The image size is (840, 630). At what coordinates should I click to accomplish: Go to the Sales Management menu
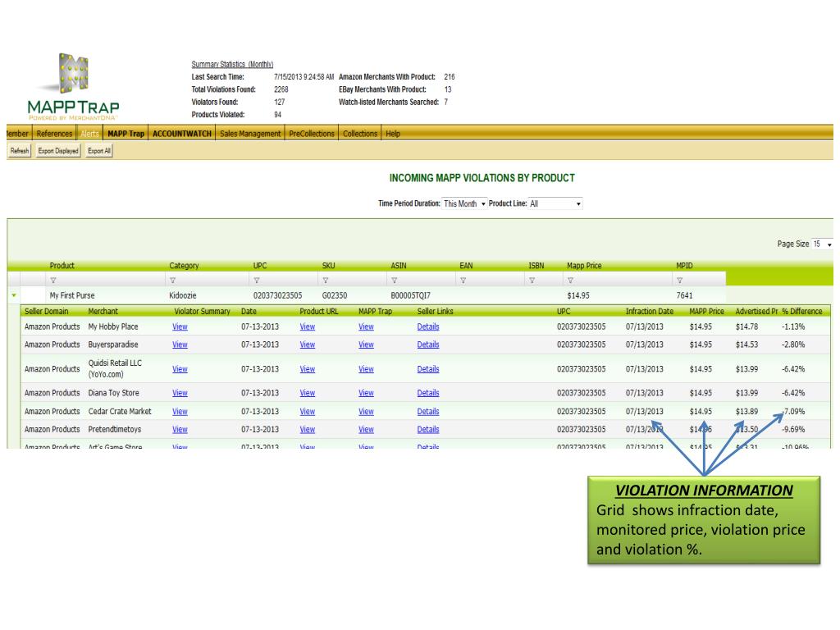point(250,134)
